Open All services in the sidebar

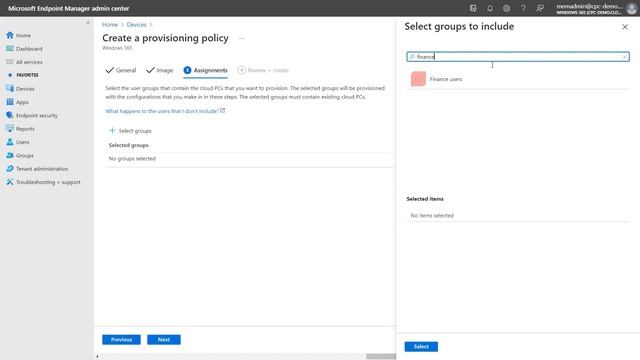[x=29, y=62]
